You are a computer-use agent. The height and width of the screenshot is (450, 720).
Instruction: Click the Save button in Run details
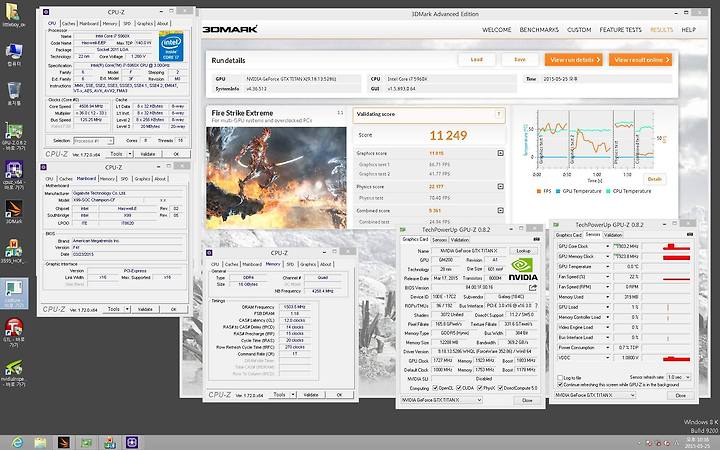(x=520, y=60)
